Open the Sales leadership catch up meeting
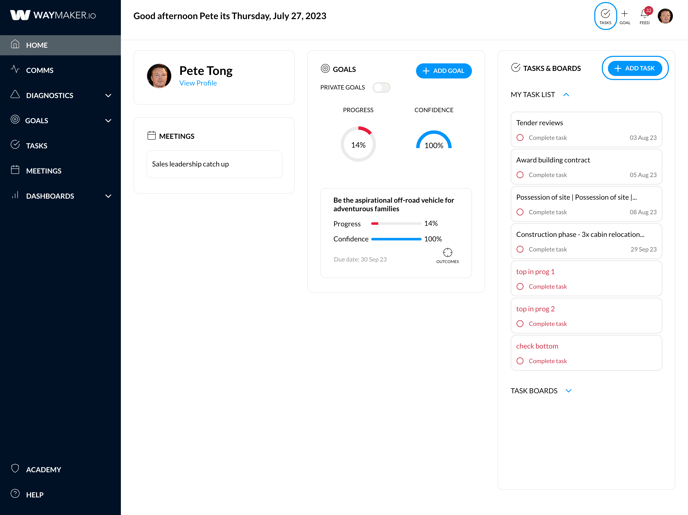 click(x=214, y=164)
